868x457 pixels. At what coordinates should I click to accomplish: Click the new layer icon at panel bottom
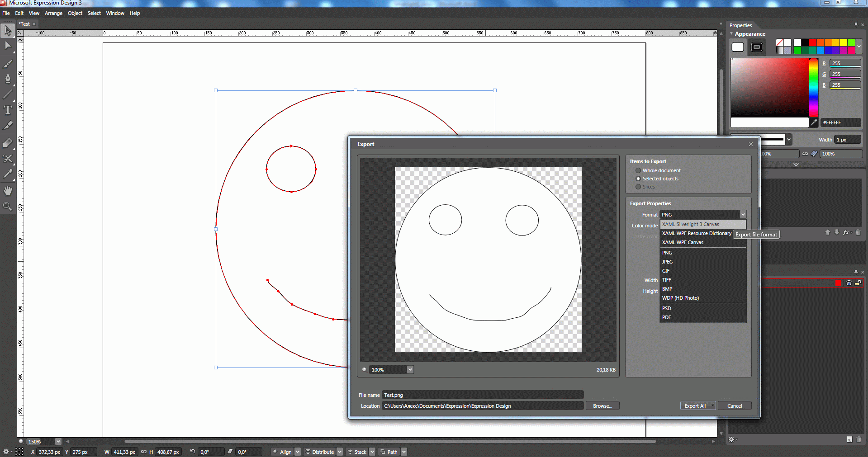(x=849, y=439)
